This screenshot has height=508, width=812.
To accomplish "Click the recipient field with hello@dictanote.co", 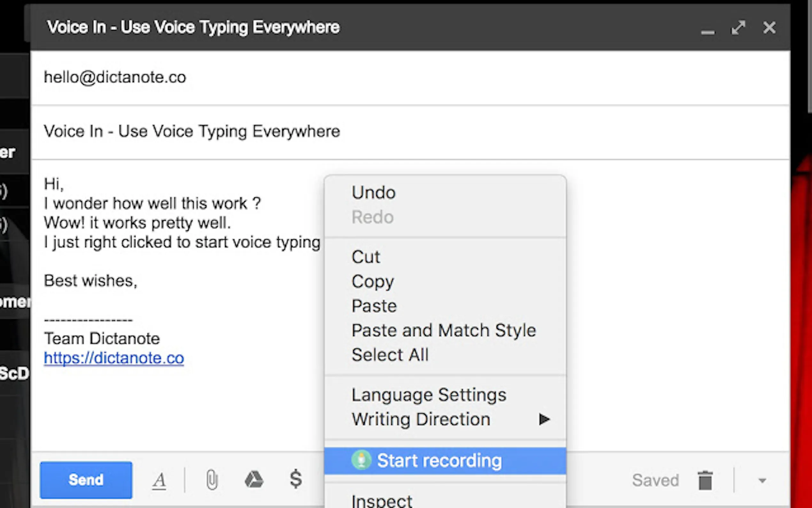I will [115, 78].
